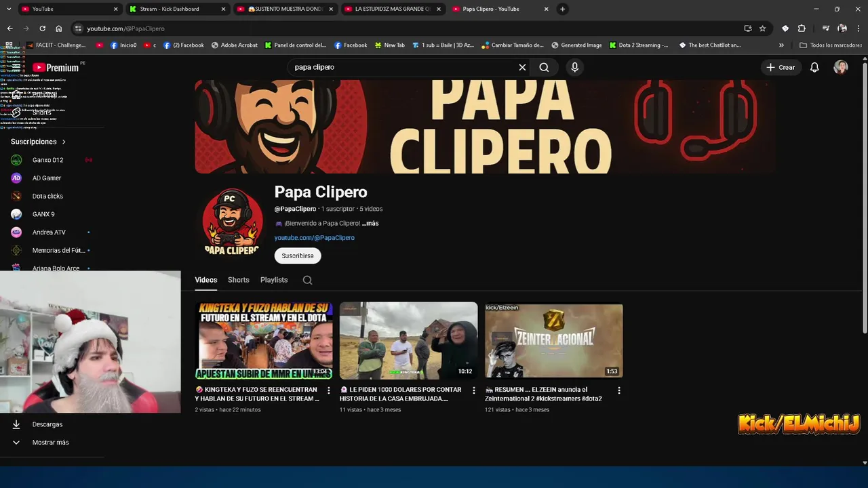Click @PapaClipero handle text

click(295, 209)
